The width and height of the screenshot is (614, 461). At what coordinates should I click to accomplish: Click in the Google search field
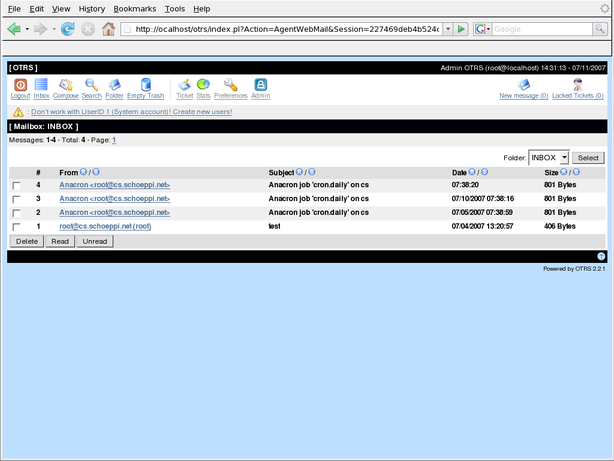542,29
